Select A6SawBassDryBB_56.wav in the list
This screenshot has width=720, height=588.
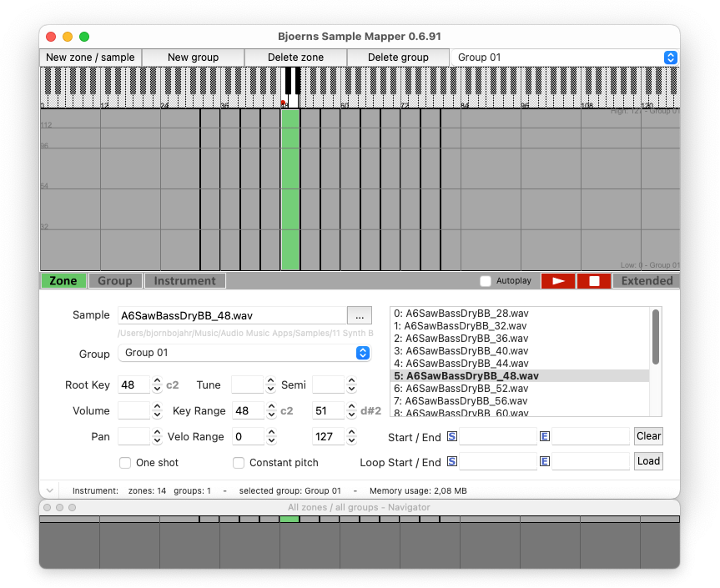point(520,401)
